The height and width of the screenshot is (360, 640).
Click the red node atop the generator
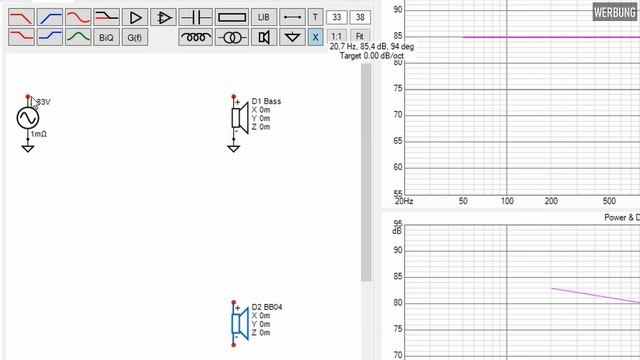click(x=28, y=97)
